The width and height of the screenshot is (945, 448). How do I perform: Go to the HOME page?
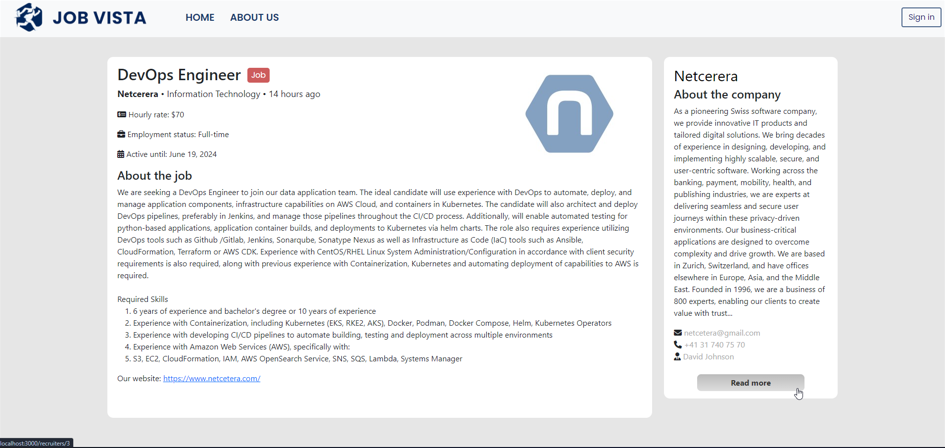[x=200, y=18]
